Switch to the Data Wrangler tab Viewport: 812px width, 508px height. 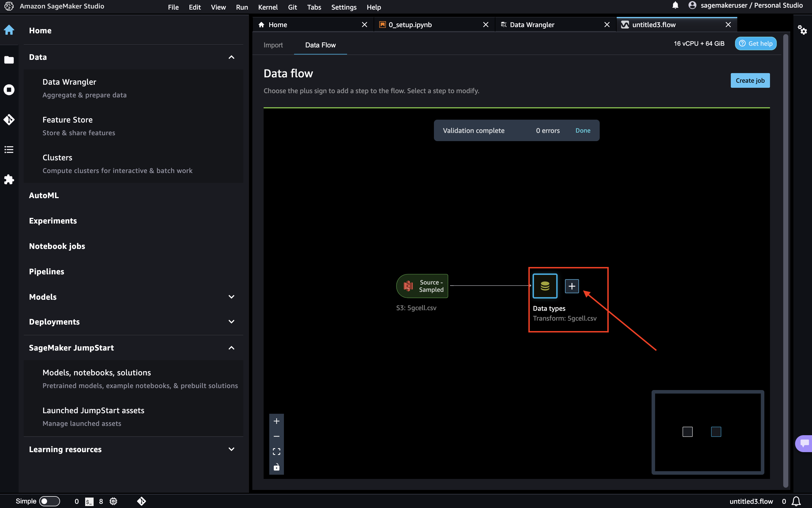(555, 25)
